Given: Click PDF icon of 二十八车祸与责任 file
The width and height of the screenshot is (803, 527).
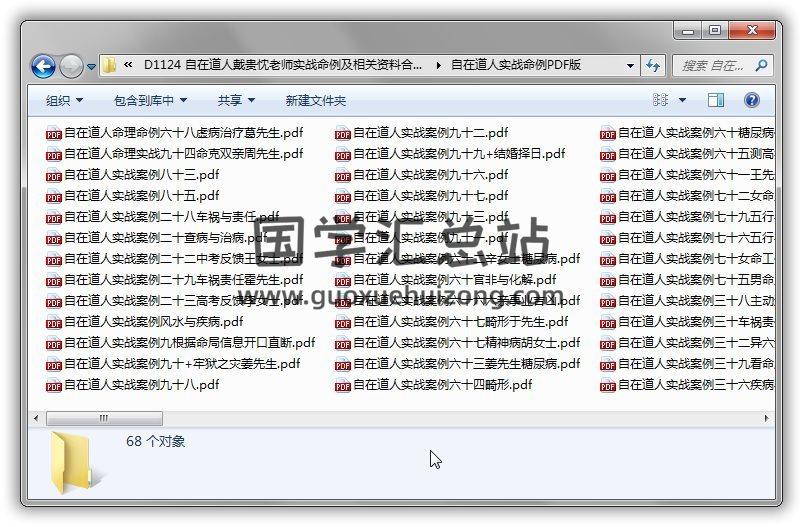Looking at the screenshot, I should coord(54,218).
